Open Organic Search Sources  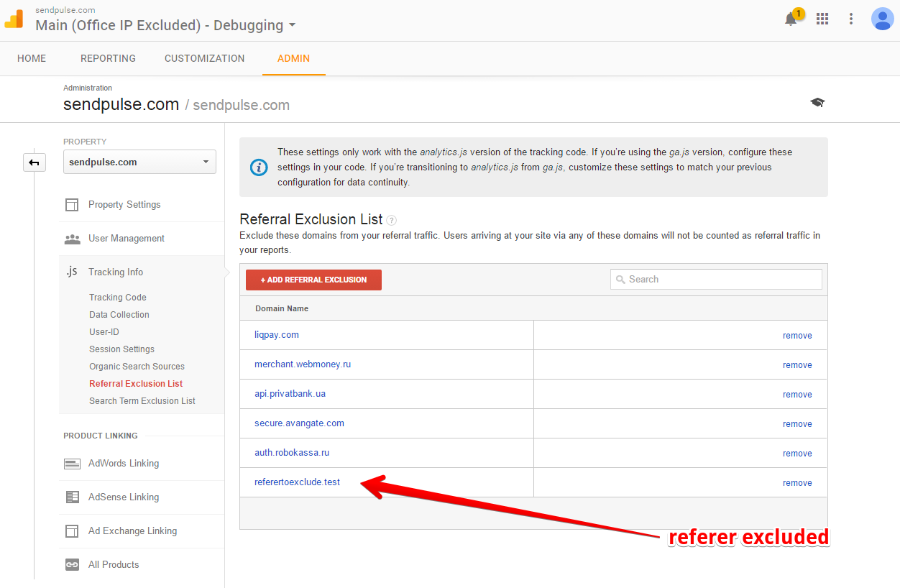coord(137,367)
